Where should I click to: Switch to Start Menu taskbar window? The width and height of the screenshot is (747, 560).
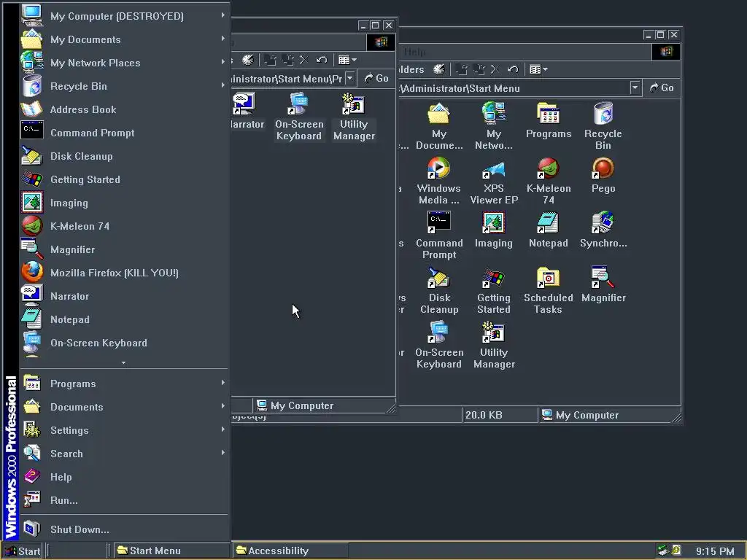(171, 551)
